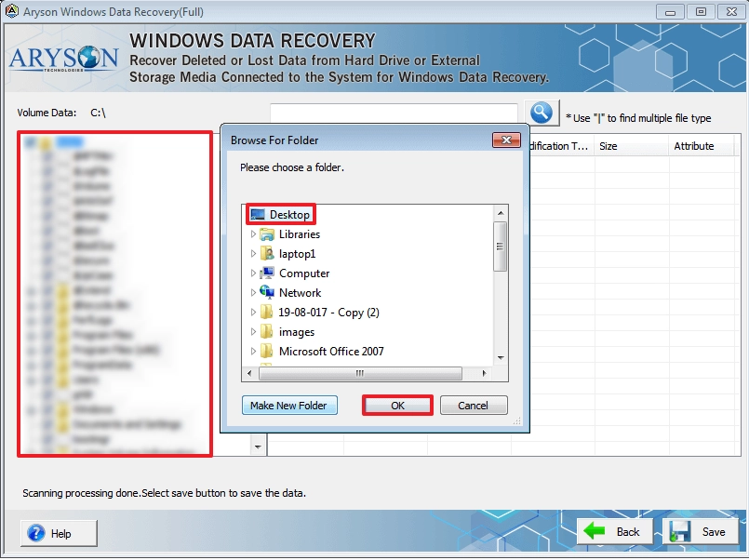Click the magnifying glass search icon
Viewport: 749px width, 560px height.
(542, 113)
